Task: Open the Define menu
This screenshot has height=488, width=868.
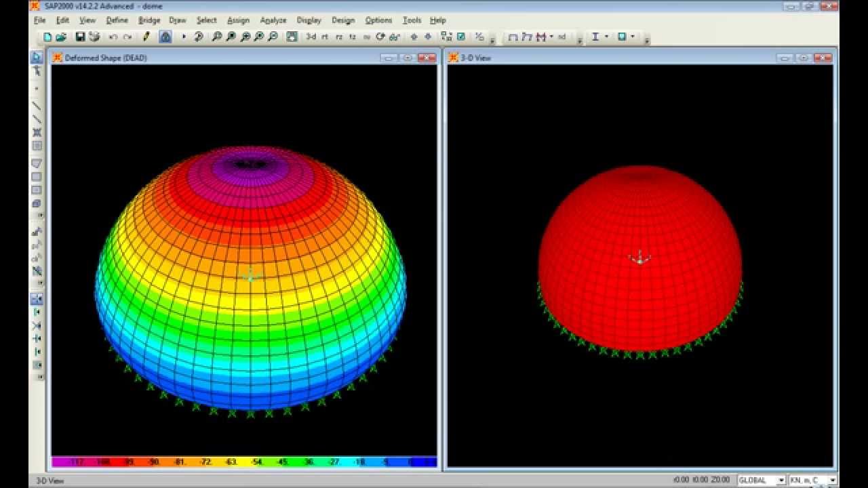Action: coord(117,20)
